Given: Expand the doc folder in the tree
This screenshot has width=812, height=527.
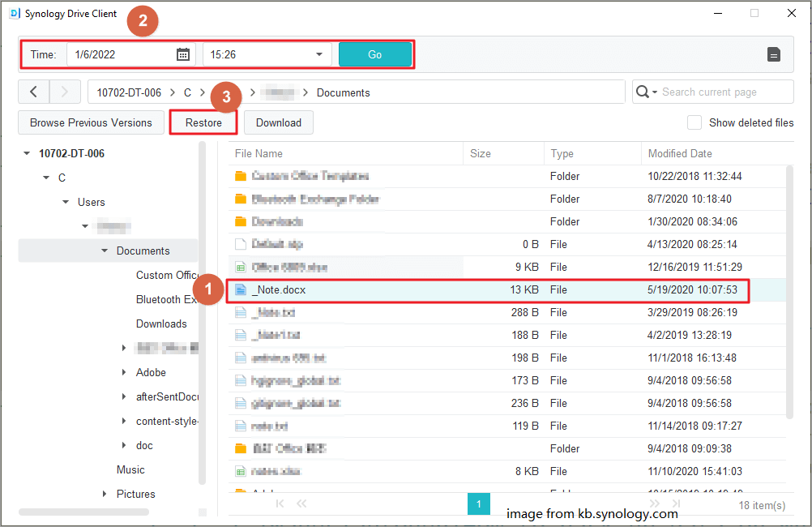Looking at the screenshot, I should [x=124, y=445].
